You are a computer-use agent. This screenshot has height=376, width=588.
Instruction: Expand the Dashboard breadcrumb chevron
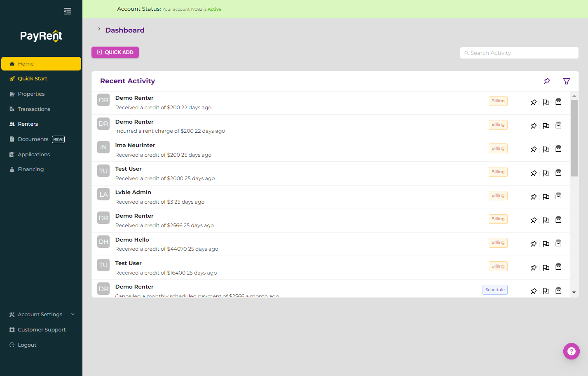[99, 29]
